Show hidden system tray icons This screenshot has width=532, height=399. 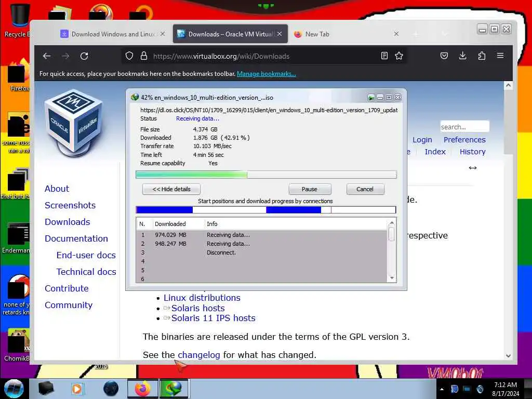tap(442, 389)
